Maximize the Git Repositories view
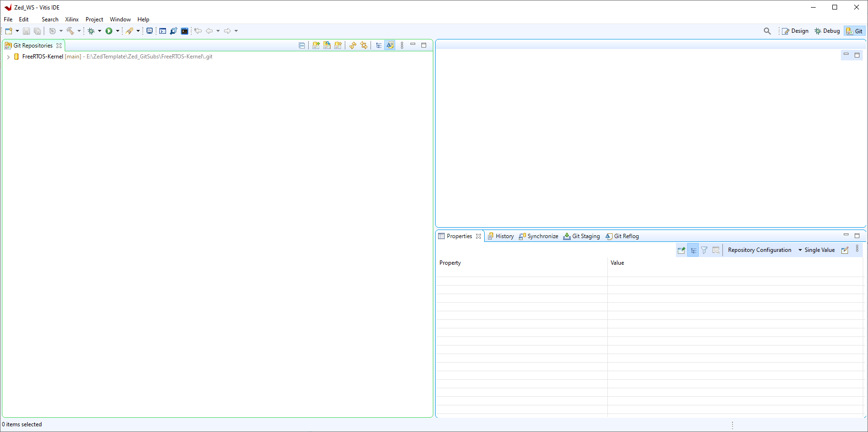This screenshot has width=868, height=432. 424,45
